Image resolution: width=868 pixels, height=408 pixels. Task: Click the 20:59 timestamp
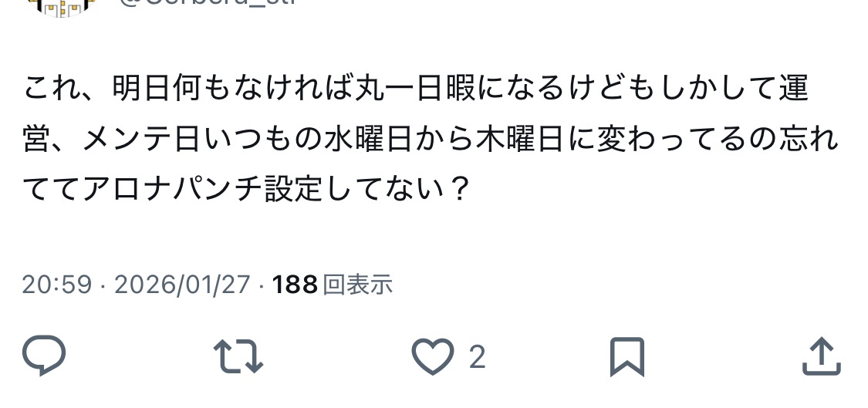[56, 285]
